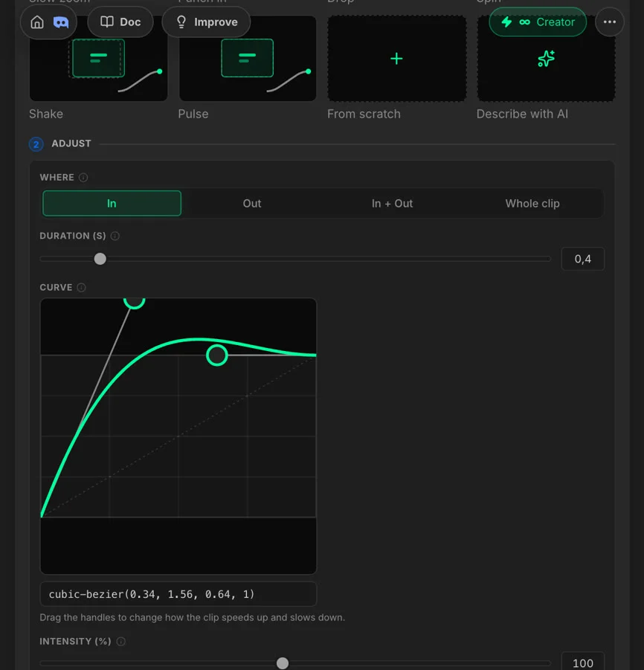
Task: Click the 'Shake' preset label
Action: (x=46, y=114)
